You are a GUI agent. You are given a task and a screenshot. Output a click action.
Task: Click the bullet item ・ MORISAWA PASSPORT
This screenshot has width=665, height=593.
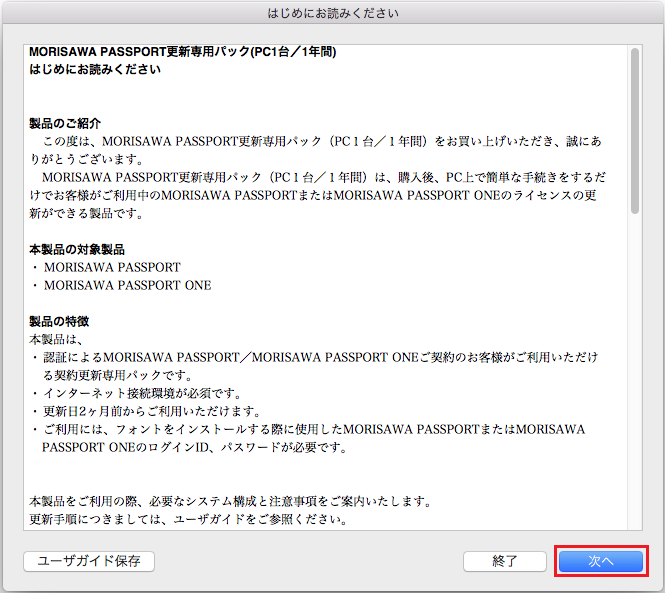tap(111, 267)
